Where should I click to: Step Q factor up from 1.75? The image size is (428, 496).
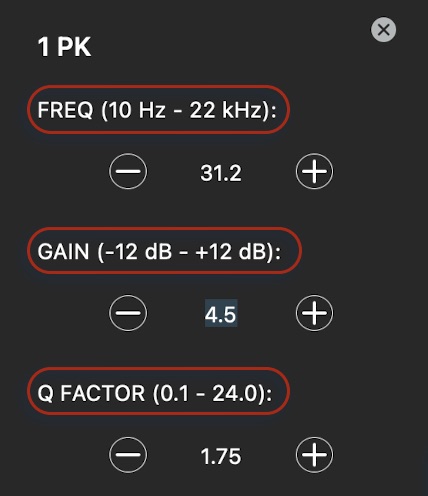pos(314,455)
